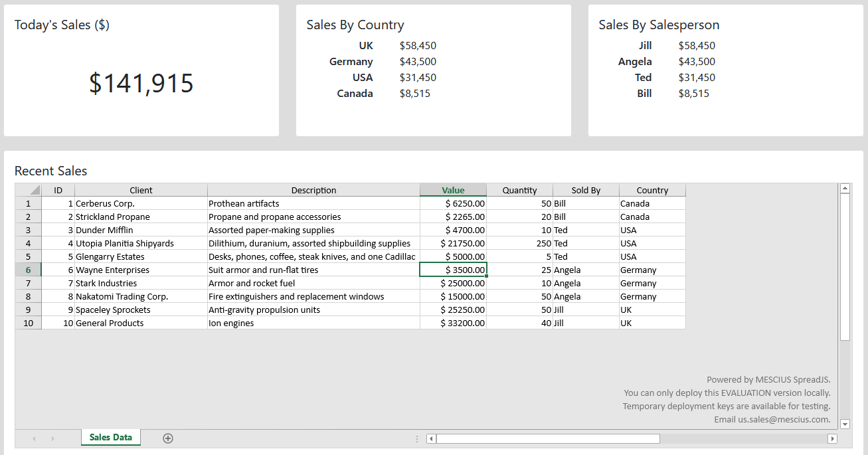The width and height of the screenshot is (868, 455).
Task: Switch to the Sales Data sheet tab
Action: [110, 438]
